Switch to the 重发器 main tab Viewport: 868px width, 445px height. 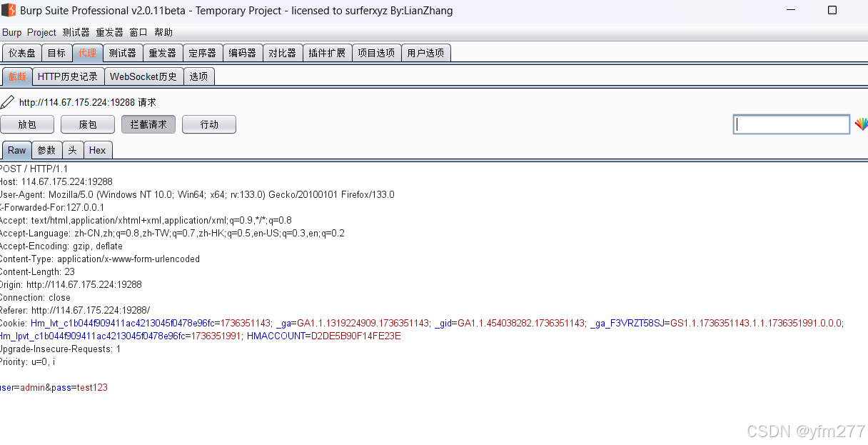pyautogui.click(x=163, y=53)
